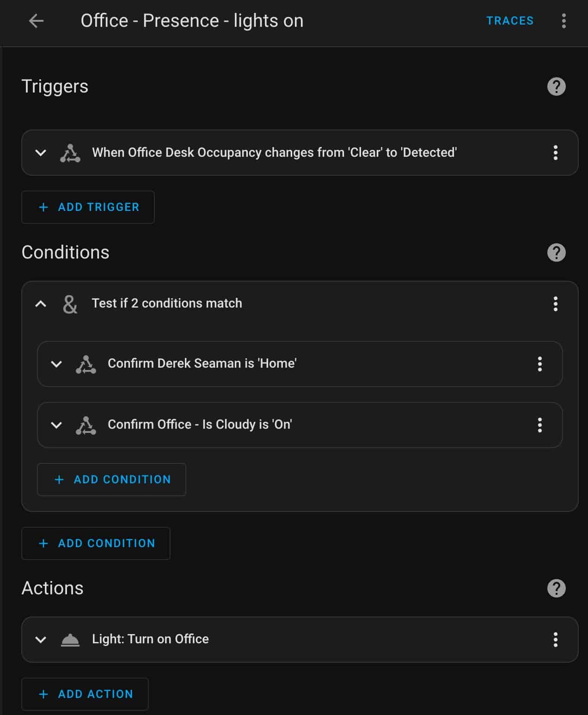Open options for 'Is Cloudy' condition
Viewport: 588px width, 715px height.
[539, 425]
